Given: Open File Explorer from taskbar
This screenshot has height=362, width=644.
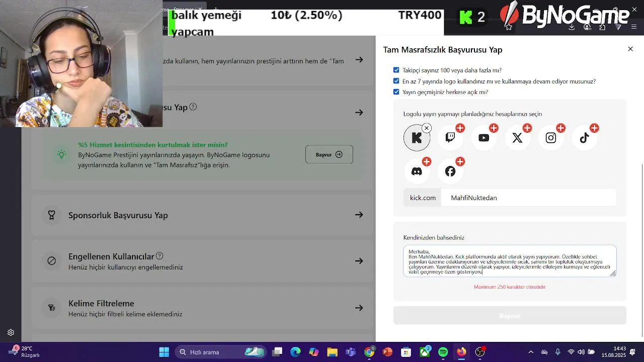Looking at the screenshot, I should 332,352.
